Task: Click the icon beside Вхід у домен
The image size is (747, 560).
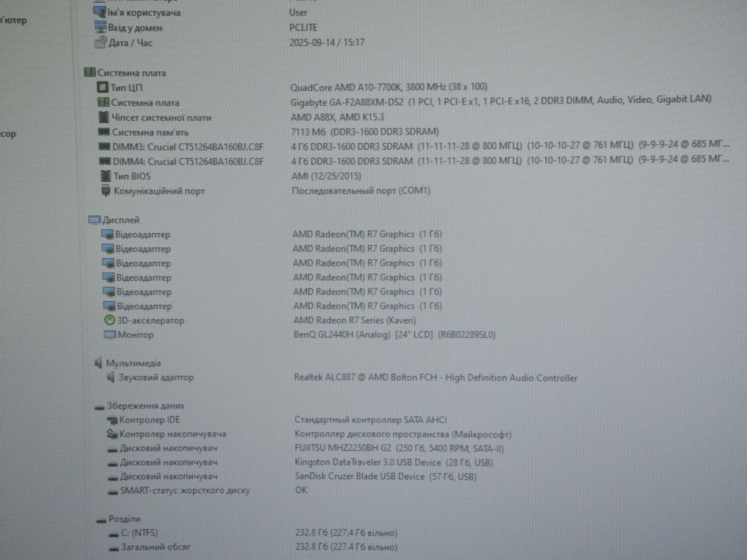Action: (100, 27)
